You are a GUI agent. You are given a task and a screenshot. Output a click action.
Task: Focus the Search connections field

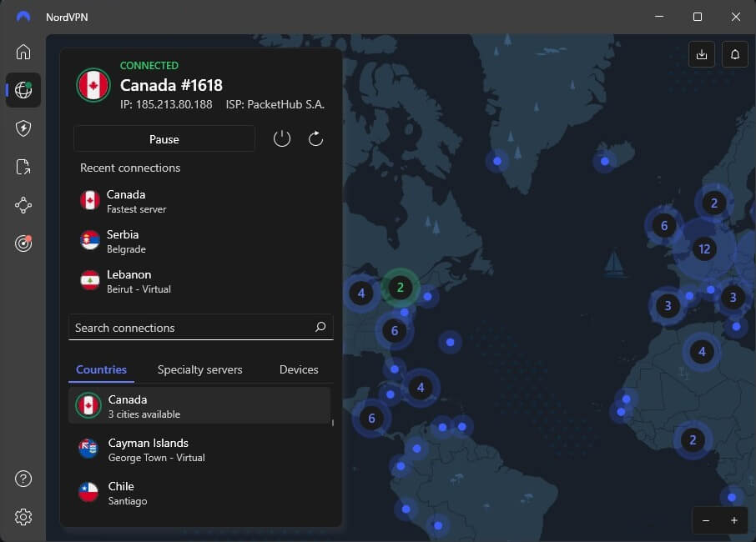click(x=201, y=327)
